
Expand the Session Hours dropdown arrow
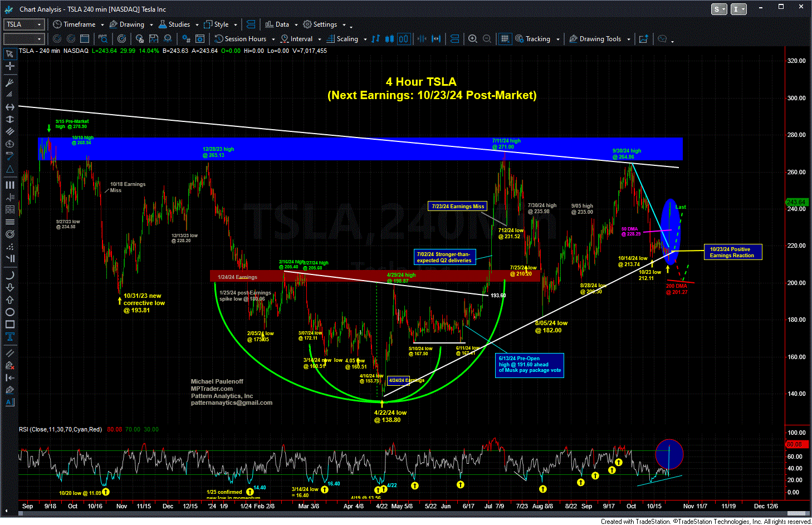272,39
